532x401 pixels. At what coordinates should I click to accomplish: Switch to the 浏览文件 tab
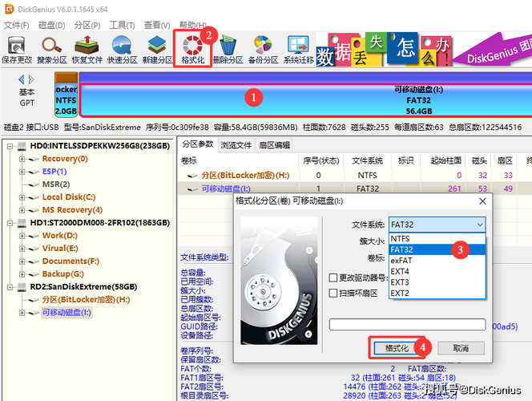point(236,145)
